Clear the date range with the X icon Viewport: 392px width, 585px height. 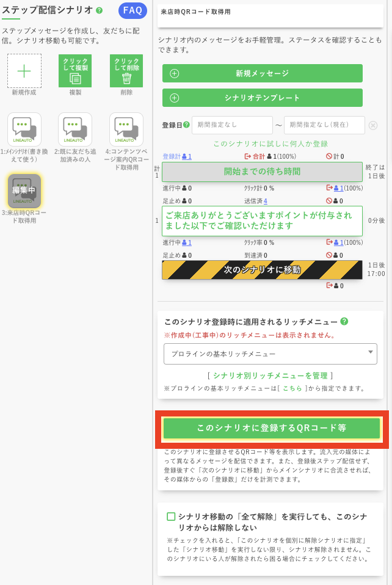click(372, 125)
